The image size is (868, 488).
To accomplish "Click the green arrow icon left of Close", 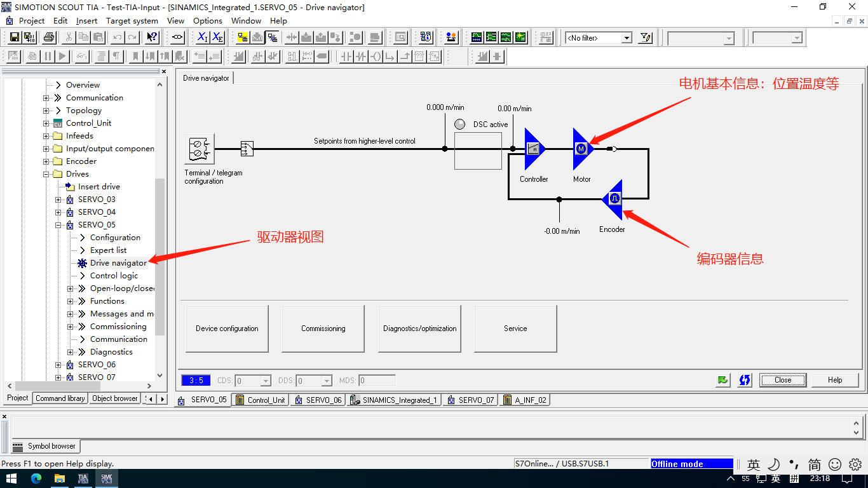I will [722, 380].
